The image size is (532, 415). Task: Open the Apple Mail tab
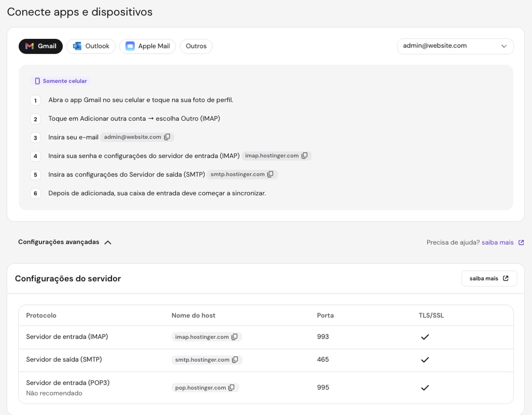pos(147,46)
